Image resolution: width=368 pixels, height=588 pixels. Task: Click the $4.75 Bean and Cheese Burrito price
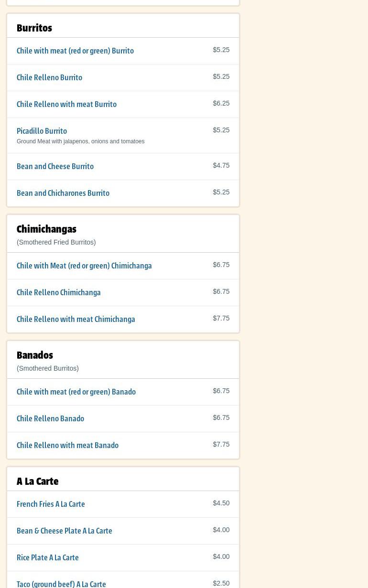coord(221,165)
